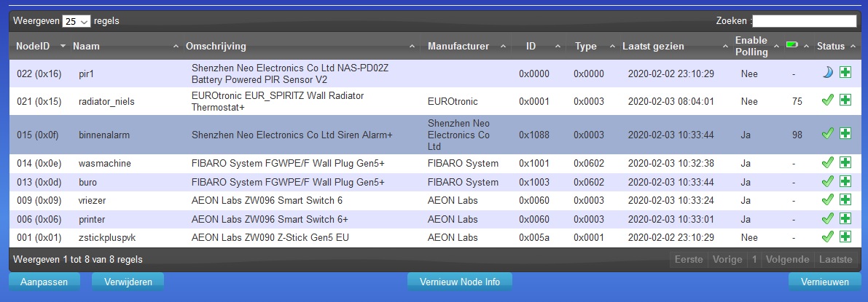The image size is (868, 302).
Task: Click Weergeven 1 tot 8 van 8 regels
Action: [x=77, y=259]
